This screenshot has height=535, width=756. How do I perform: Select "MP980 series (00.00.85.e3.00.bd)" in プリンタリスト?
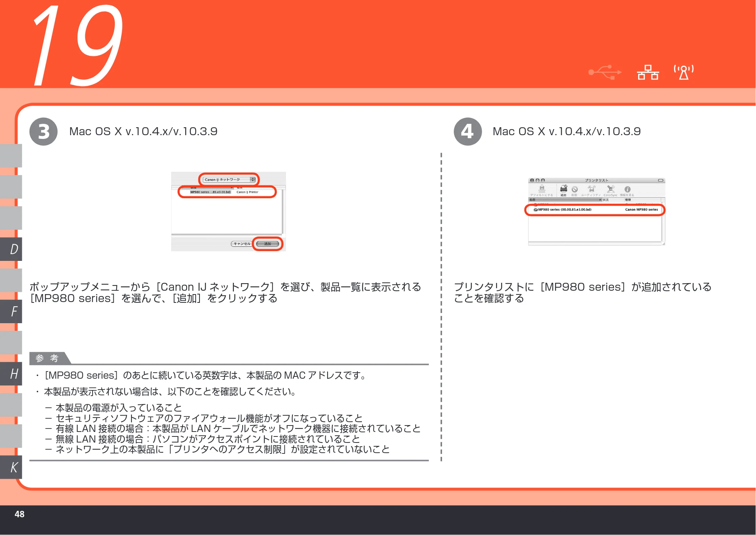pos(564,210)
